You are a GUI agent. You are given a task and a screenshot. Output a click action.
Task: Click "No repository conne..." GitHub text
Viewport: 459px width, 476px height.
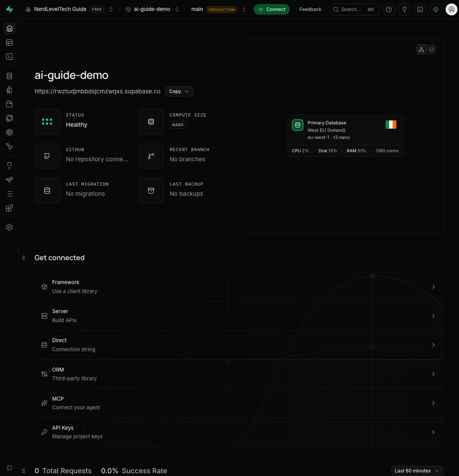click(x=97, y=159)
